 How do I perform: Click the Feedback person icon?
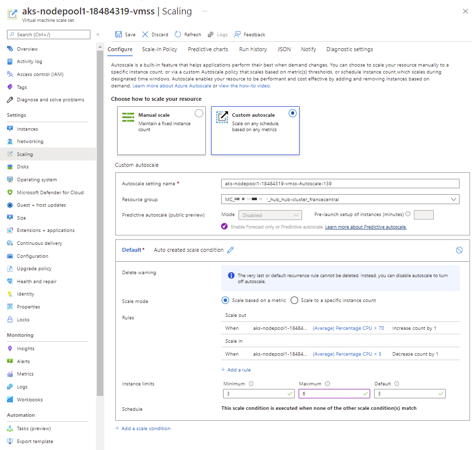pos(237,34)
